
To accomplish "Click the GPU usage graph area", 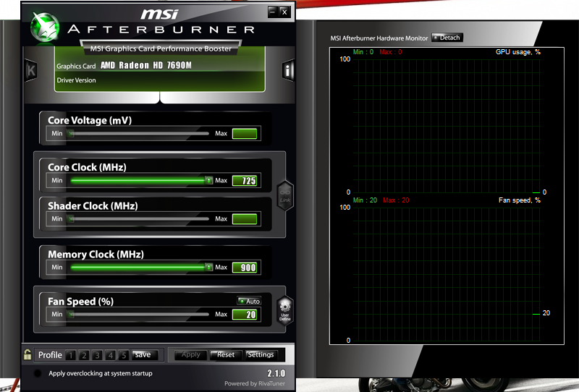I will 447,126.
